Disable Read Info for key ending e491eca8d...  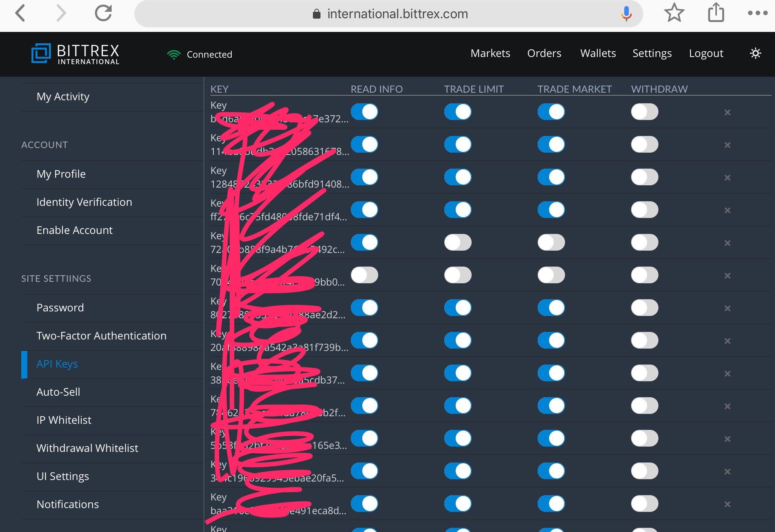tap(365, 504)
